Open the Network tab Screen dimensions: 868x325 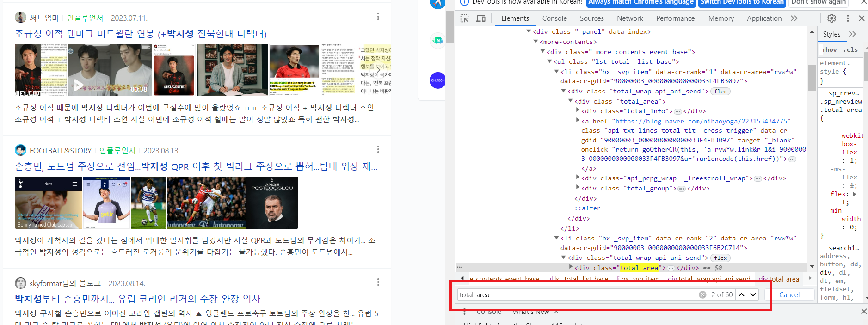click(x=630, y=18)
